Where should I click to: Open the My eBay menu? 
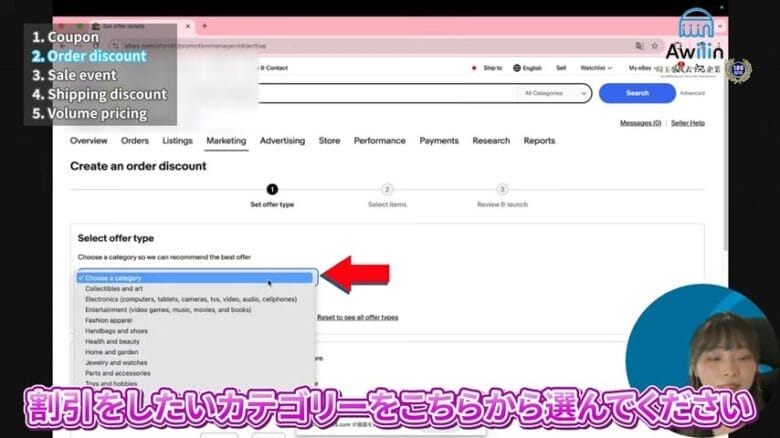pyautogui.click(x=640, y=68)
